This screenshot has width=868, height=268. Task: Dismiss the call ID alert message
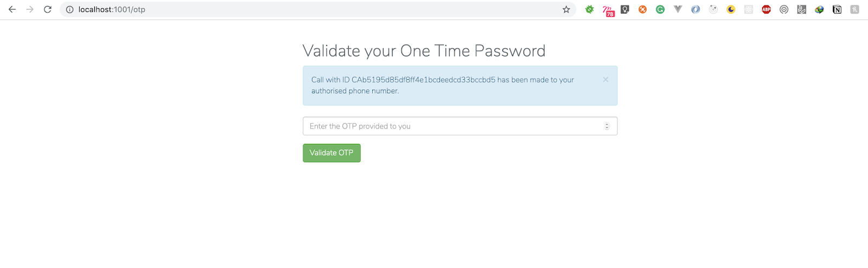[605, 80]
